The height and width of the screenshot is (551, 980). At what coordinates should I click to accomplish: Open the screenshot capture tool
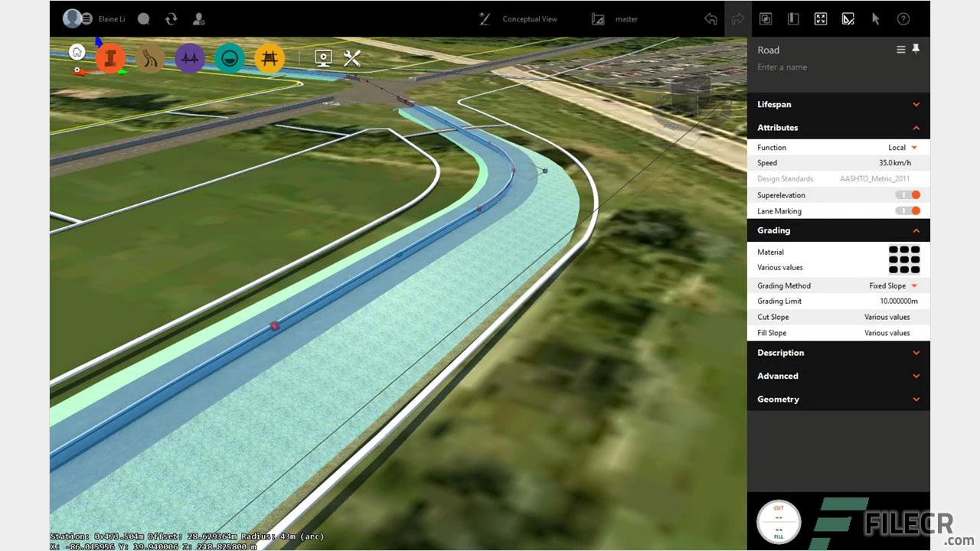tap(322, 57)
